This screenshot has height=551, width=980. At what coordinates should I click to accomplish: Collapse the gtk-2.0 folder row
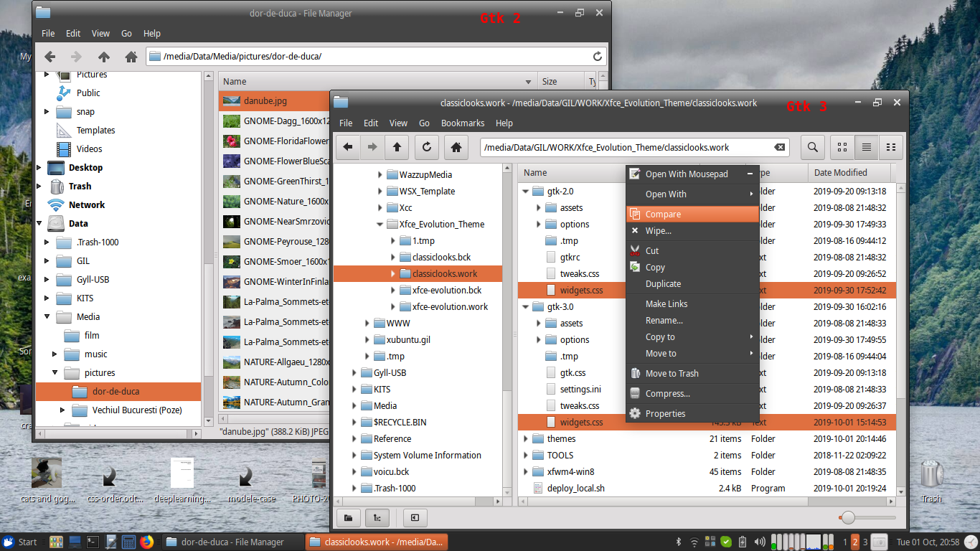click(x=527, y=192)
